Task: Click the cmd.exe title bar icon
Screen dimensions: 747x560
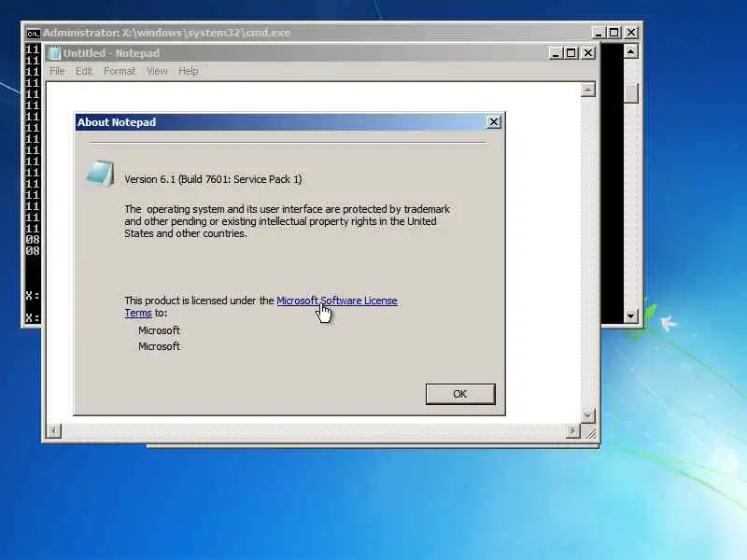Action: pyautogui.click(x=33, y=33)
